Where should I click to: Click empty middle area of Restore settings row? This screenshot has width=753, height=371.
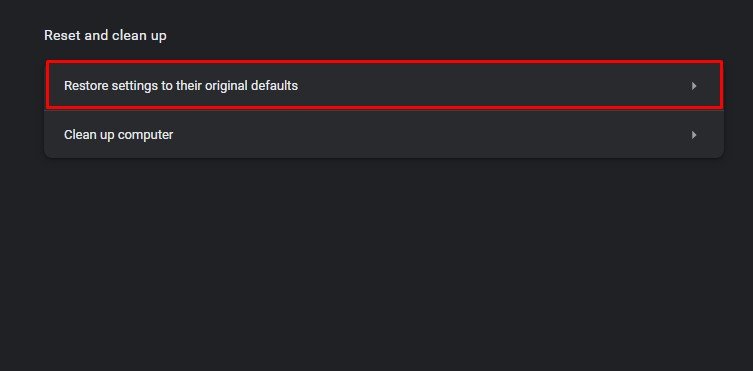click(x=480, y=85)
